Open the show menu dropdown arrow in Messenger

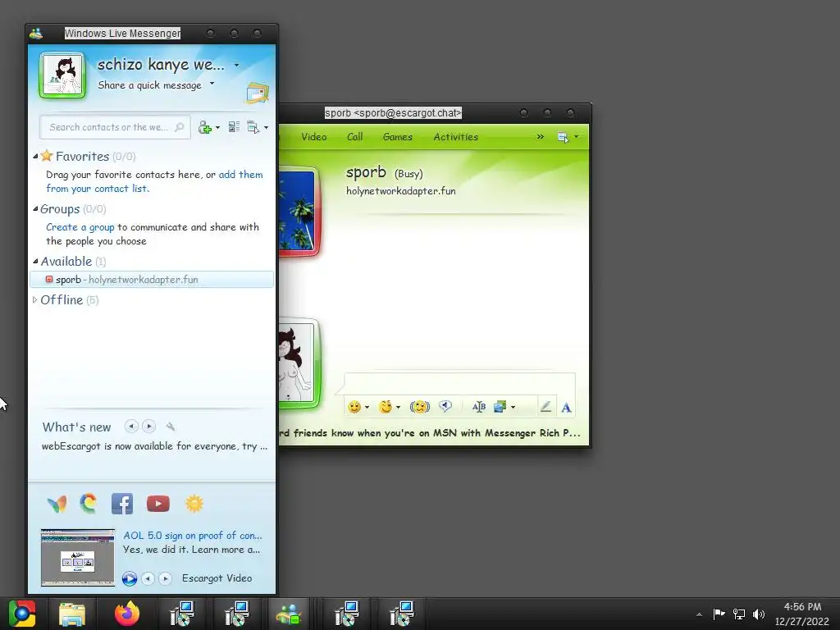click(267, 127)
